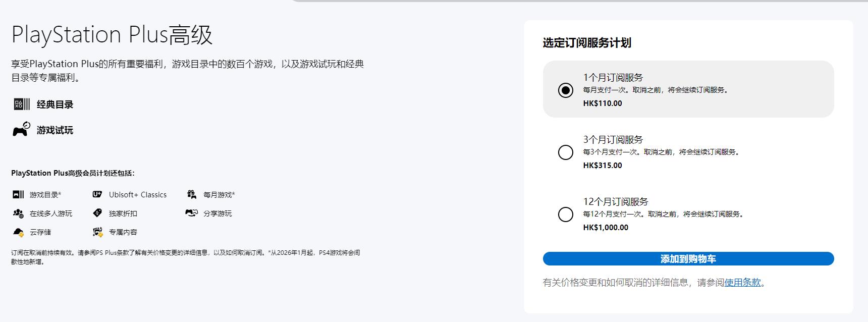Click the online multiplayer (在线多人游玩) icon
The image size is (868, 322).
[18, 213]
